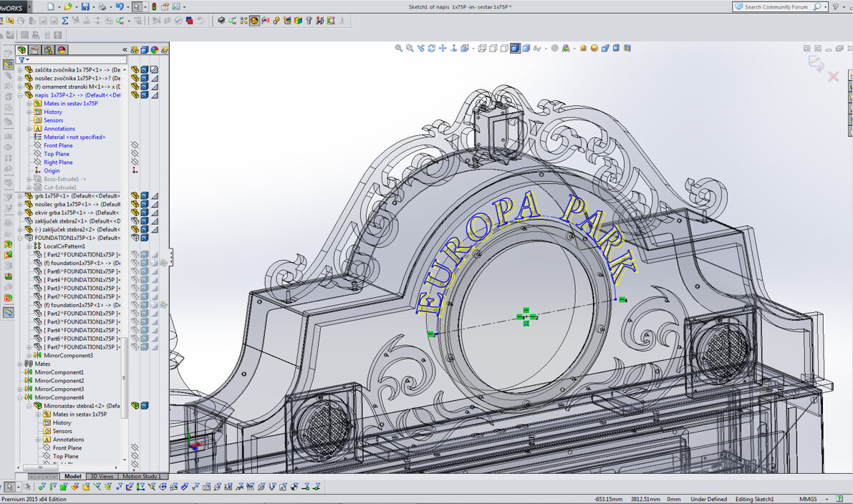Select the MirrorComponent1 tree item
The image size is (853, 504).
[x=59, y=372]
